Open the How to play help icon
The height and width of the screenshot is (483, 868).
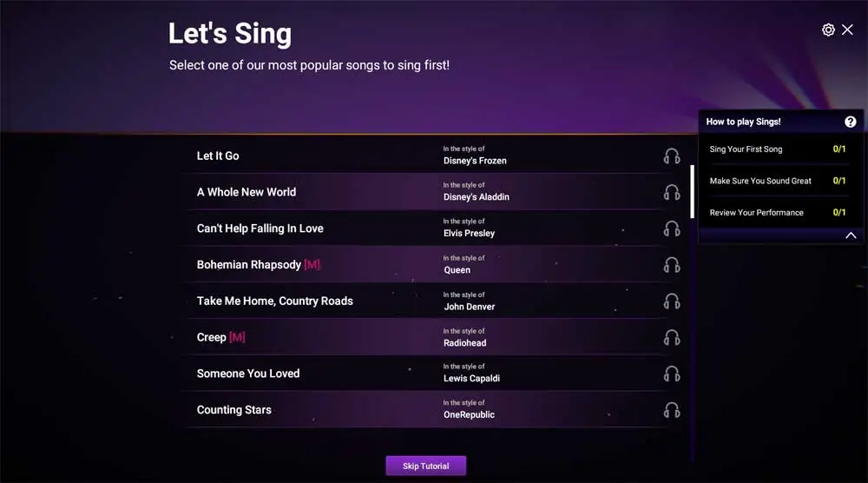coord(850,122)
